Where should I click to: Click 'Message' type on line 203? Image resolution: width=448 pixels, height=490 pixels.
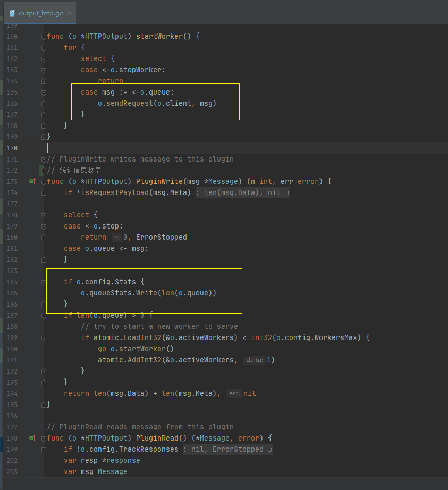coord(113,471)
